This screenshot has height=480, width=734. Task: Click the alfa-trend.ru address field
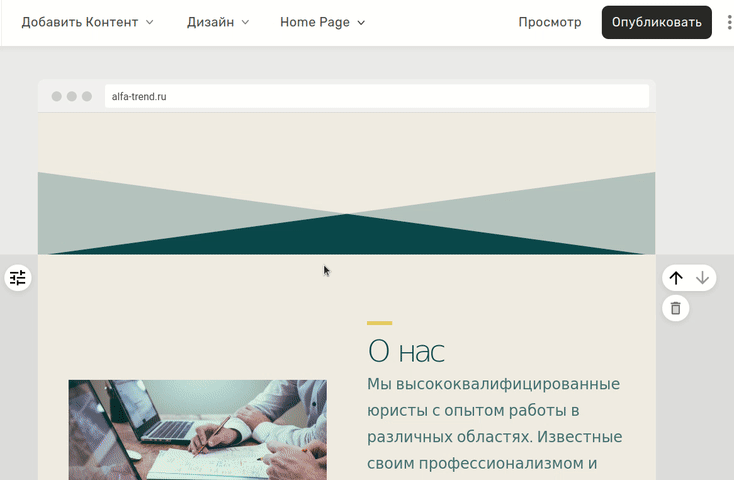click(x=377, y=96)
